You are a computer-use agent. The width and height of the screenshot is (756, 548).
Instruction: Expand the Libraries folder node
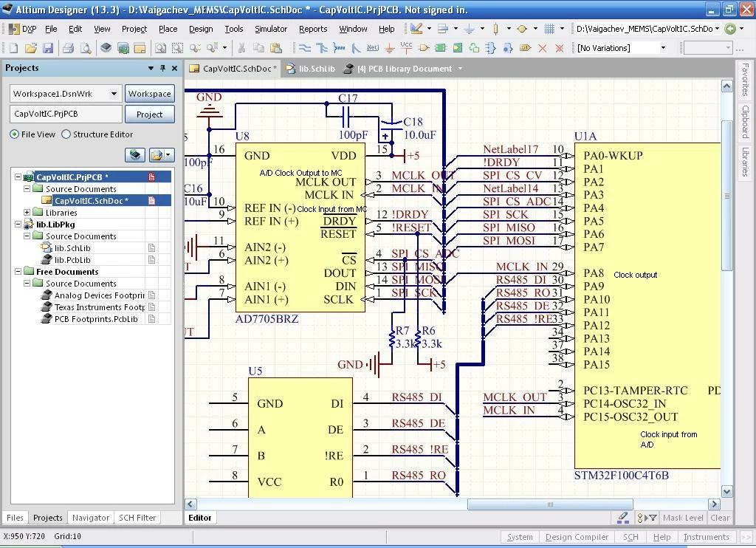[27, 212]
